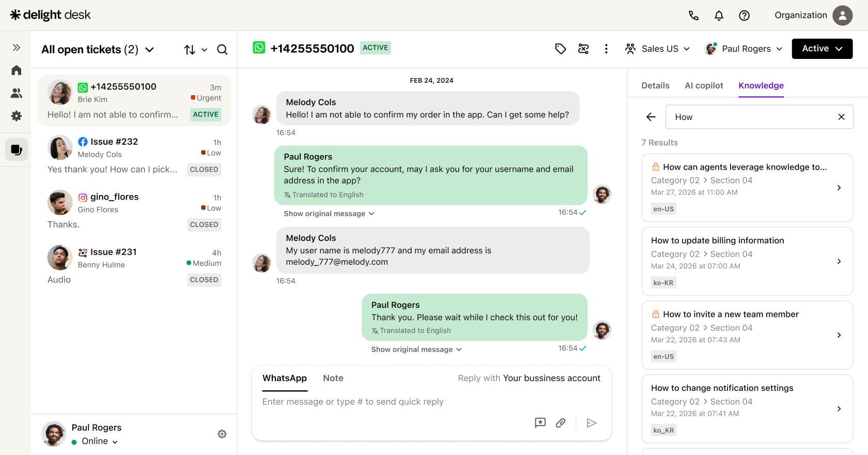
Task: Clear the knowledge search field
Action: coord(841,117)
